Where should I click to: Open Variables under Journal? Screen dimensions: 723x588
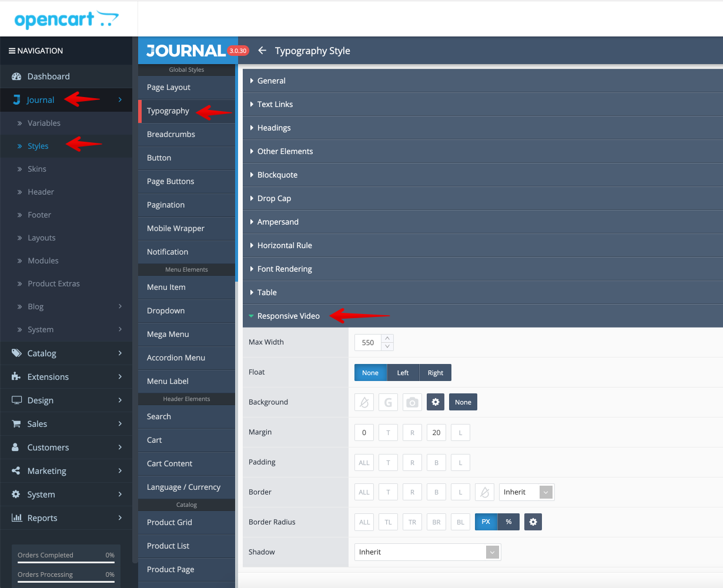coord(66,123)
